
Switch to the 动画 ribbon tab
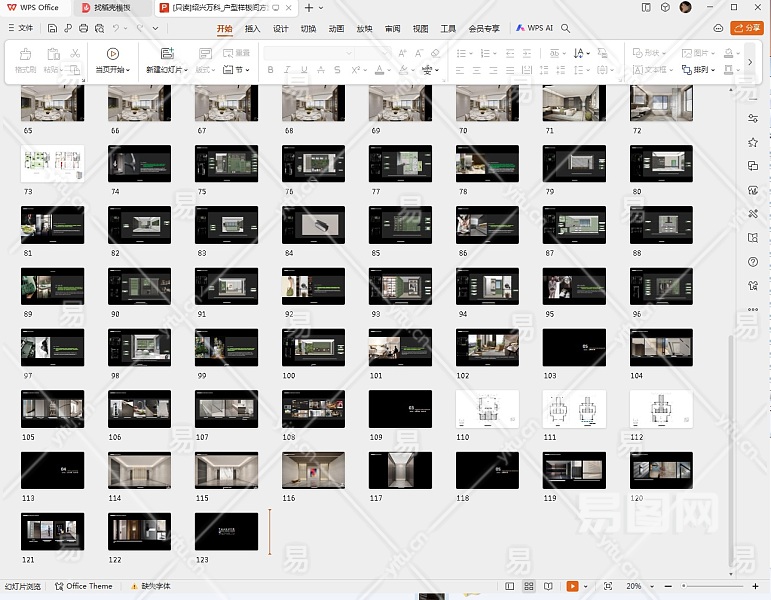pyautogui.click(x=336, y=29)
